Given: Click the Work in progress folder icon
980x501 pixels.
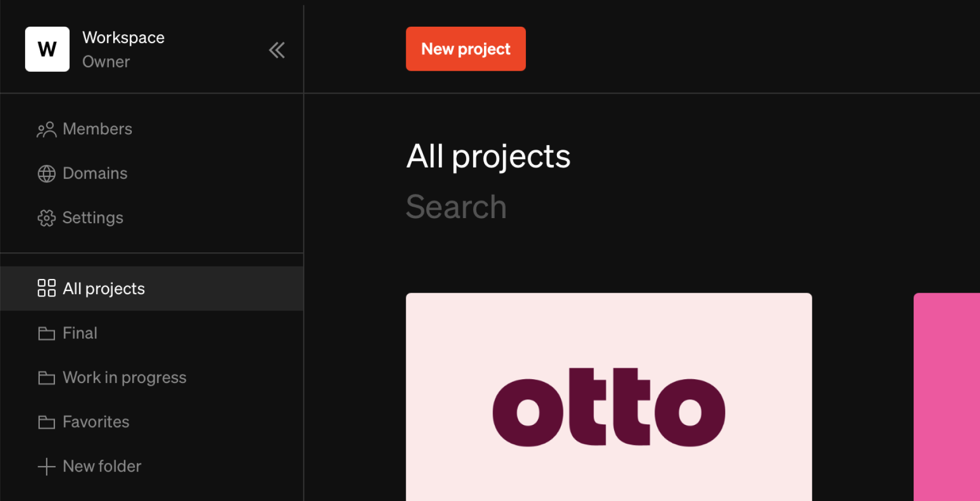Looking at the screenshot, I should 47,377.
